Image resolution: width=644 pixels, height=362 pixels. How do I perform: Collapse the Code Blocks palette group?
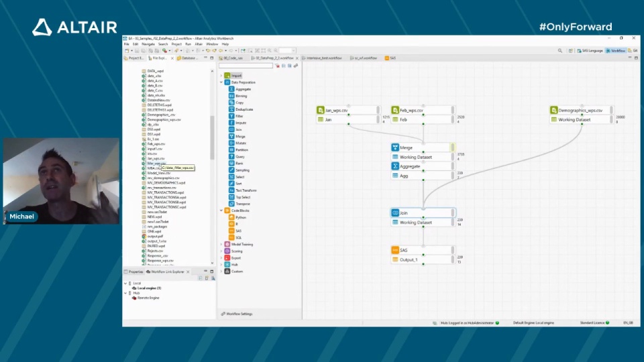click(221, 210)
